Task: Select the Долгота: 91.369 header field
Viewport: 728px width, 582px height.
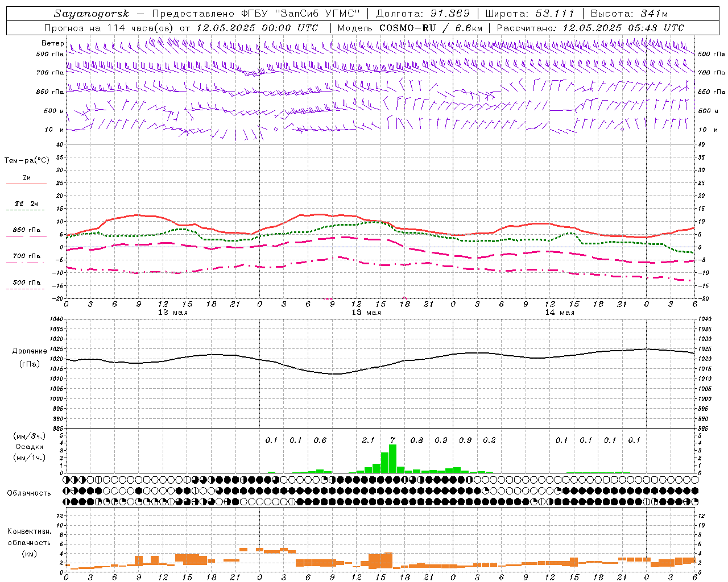Action: (x=423, y=14)
